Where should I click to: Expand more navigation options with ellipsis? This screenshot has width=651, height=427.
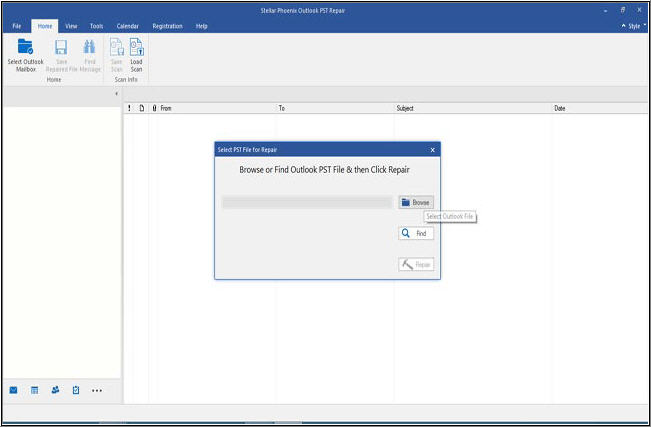(97, 390)
